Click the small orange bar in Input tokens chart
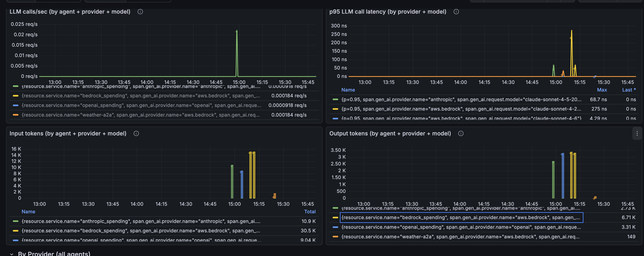 275,196
